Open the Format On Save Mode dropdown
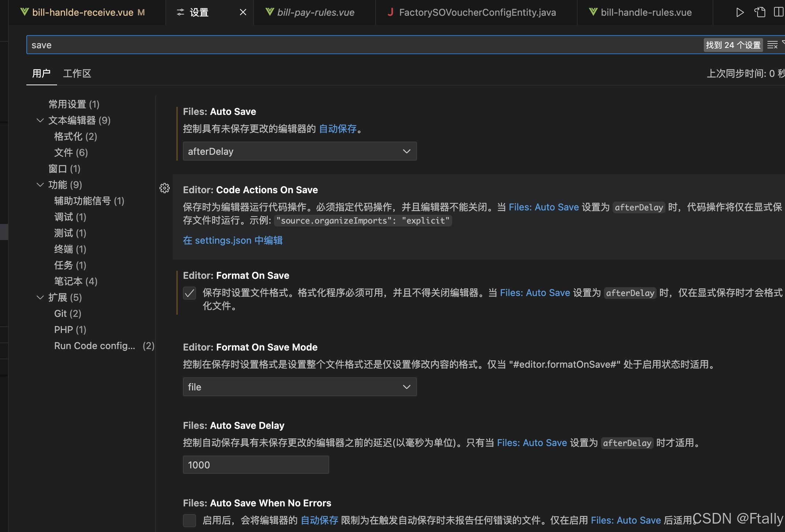This screenshot has height=532, width=785. pos(300,387)
